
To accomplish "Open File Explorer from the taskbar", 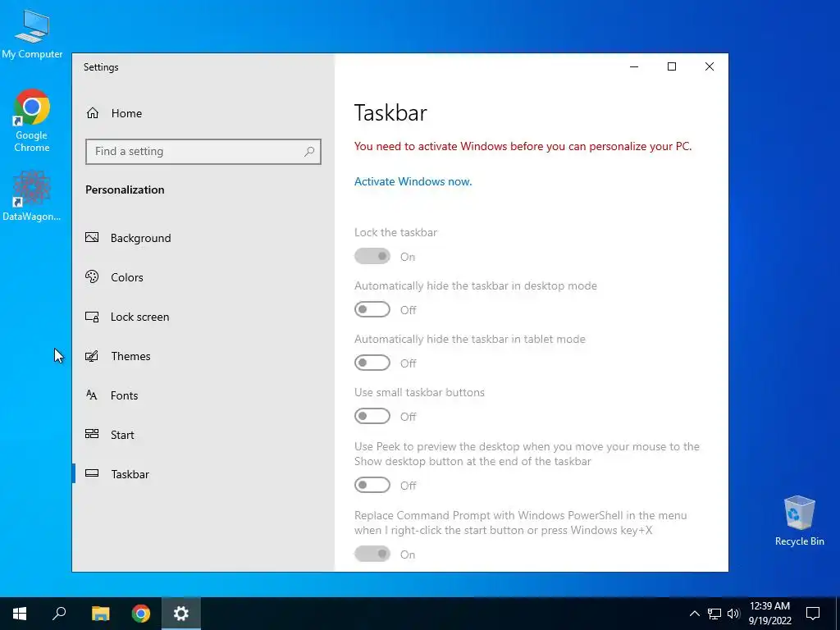I will (101, 614).
